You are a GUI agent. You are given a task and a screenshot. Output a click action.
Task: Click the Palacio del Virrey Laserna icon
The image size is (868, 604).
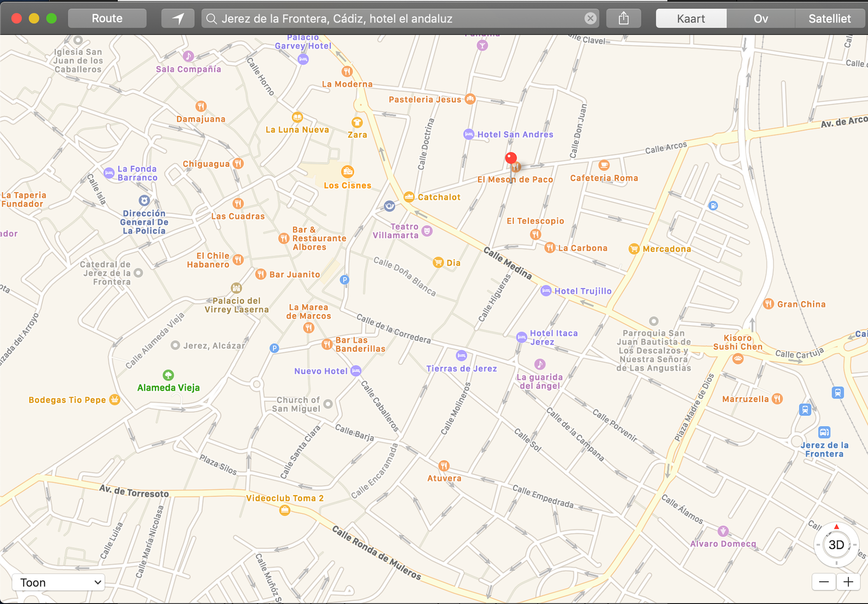click(x=236, y=288)
